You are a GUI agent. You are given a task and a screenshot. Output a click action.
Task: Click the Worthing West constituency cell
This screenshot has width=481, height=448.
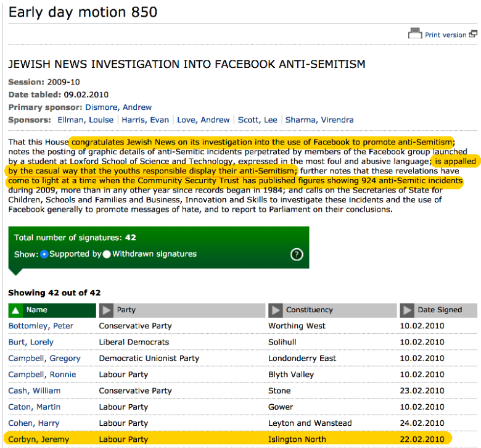[297, 326]
